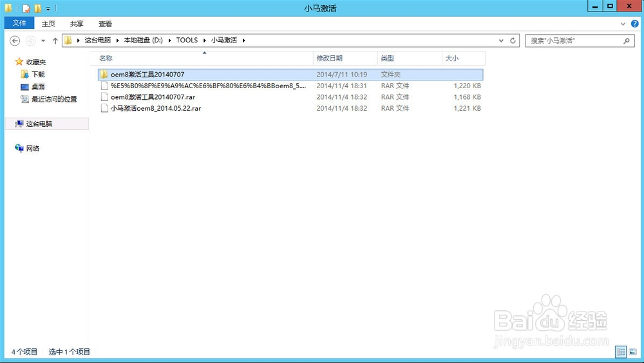Image resolution: width=644 pixels, height=363 pixels.
Task: Expand the chevron after 这台电脑 breadcrumb
Action: [x=117, y=41]
